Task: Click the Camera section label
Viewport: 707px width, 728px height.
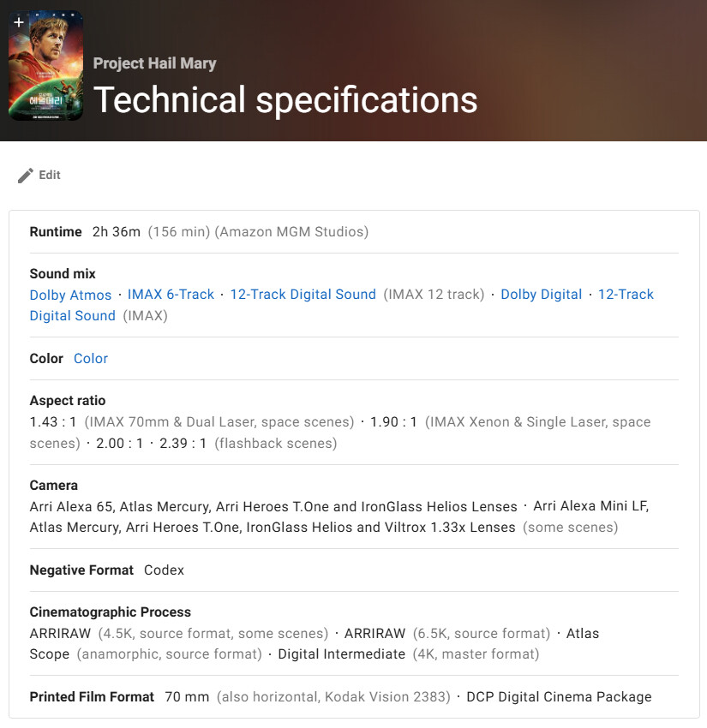Action: pos(54,485)
